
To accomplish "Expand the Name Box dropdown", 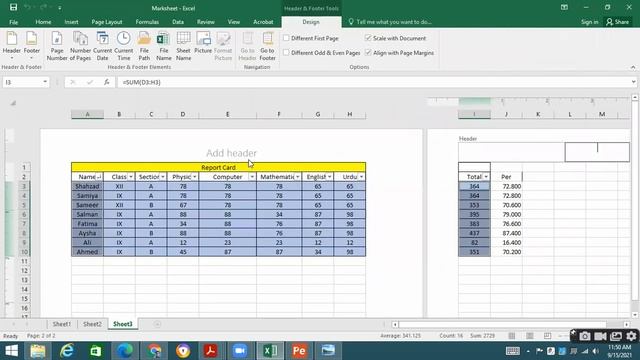I will [45, 82].
